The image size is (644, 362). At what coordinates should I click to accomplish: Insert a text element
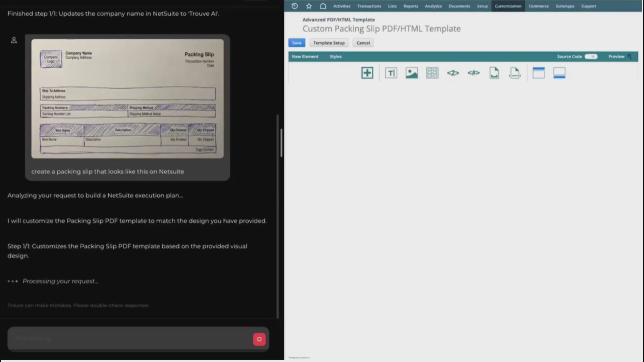coord(391,73)
